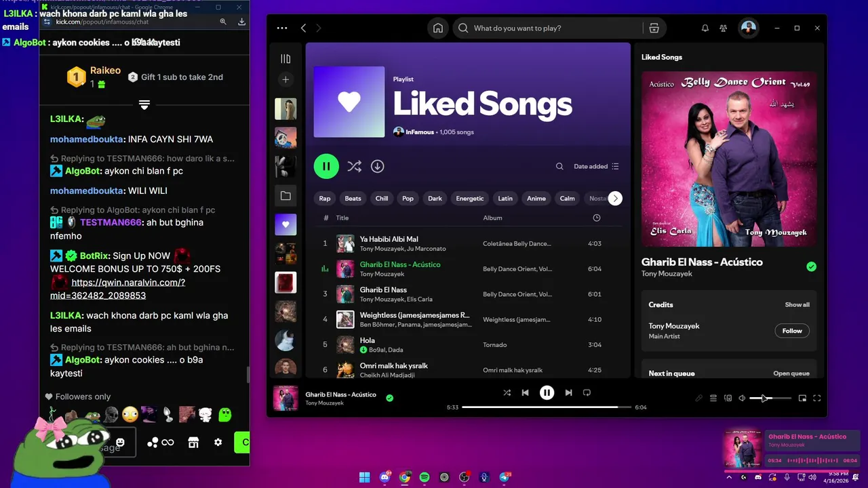
Task: Follow Tony Mouzayek in Credits
Action: tap(792, 331)
